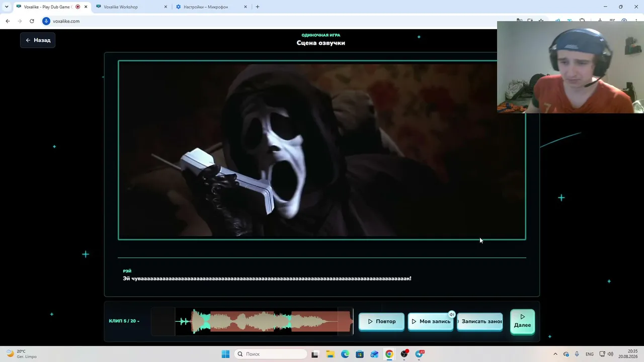Open Telegram from the taskbar
The image size is (644, 362).
point(419,354)
